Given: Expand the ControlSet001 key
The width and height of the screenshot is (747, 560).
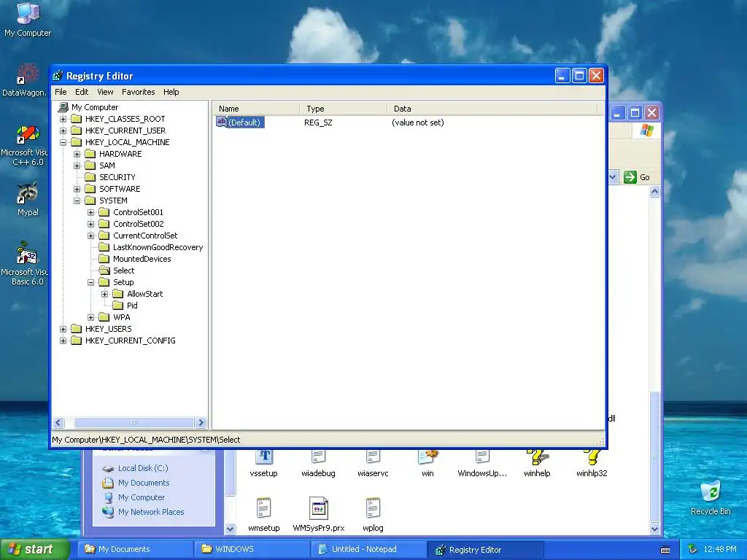Looking at the screenshot, I should coord(90,212).
